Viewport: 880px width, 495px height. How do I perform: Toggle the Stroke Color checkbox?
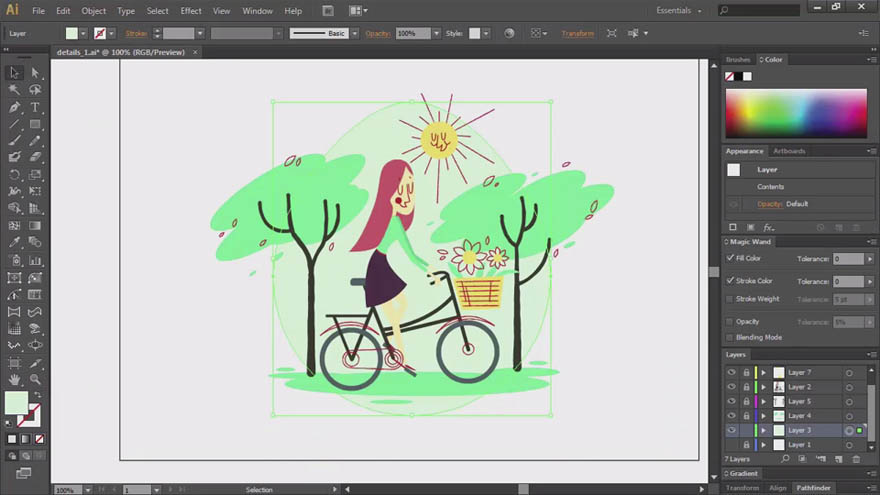coord(730,281)
